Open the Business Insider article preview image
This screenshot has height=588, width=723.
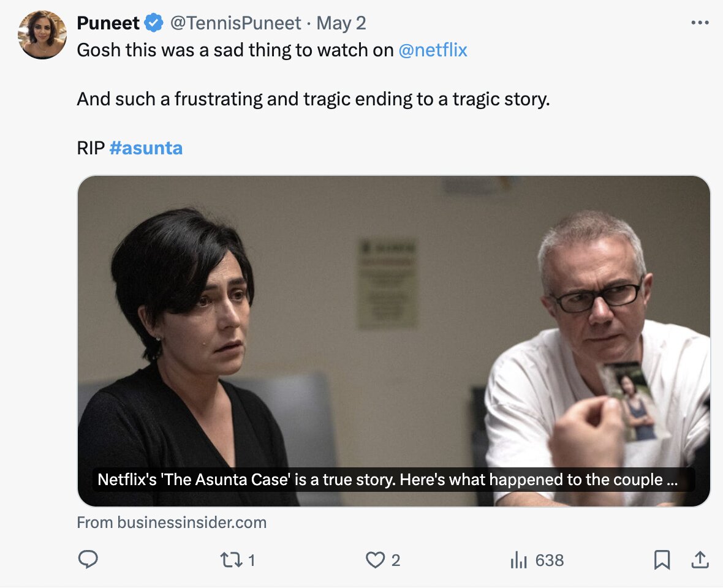[393, 318]
